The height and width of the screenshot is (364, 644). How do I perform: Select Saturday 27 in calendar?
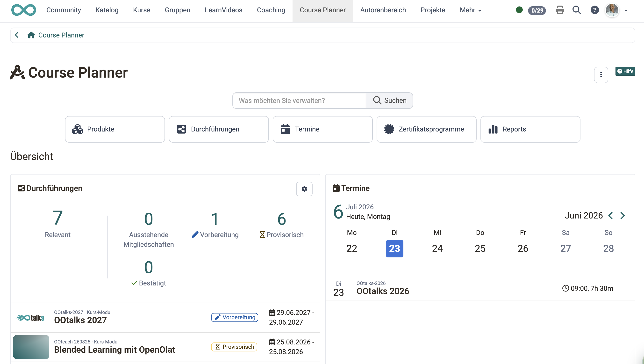565,248
